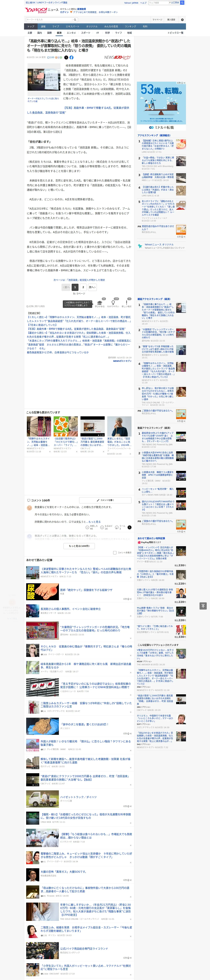Open トピックス一覧 link
Viewport: 210px width, 980px height.
pyautogui.click(x=176, y=33)
